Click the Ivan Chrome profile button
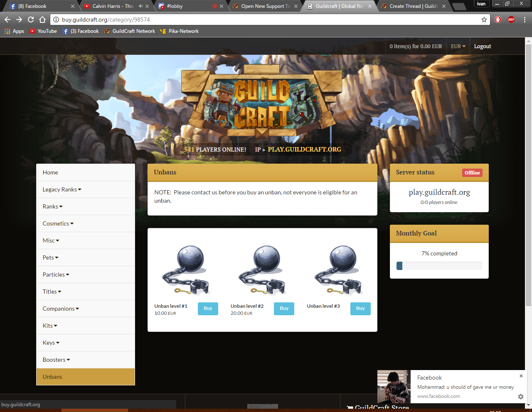The width and height of the screenshot is (532, 412). click(x=481, y=4)
